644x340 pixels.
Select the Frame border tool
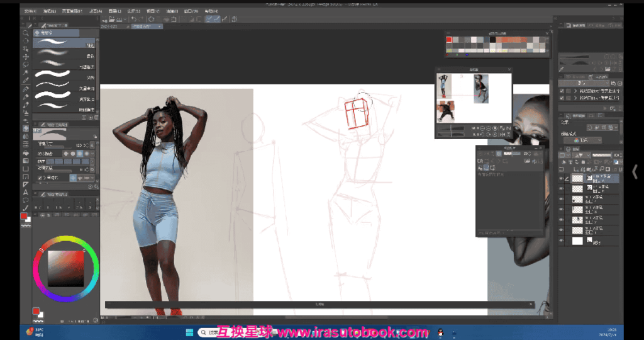[x=25, y=176]
